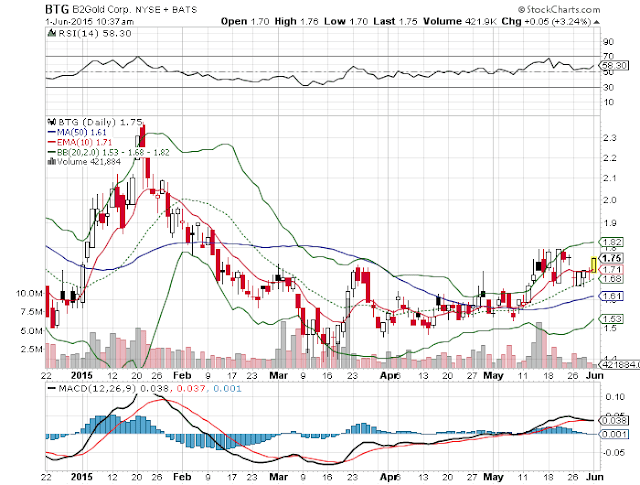Select the Open 1.70 quote value
Screen dimensions: 640x485
click(245, 21)
